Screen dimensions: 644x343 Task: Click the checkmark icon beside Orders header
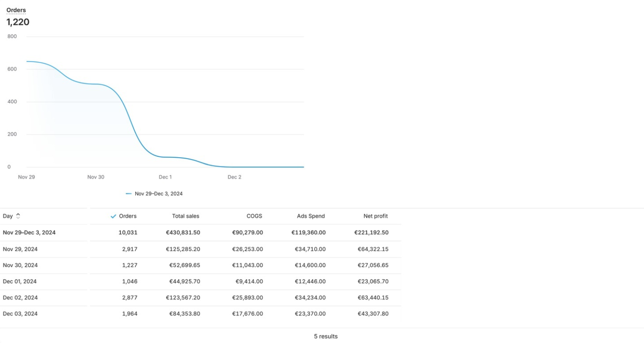coord(113,216)
